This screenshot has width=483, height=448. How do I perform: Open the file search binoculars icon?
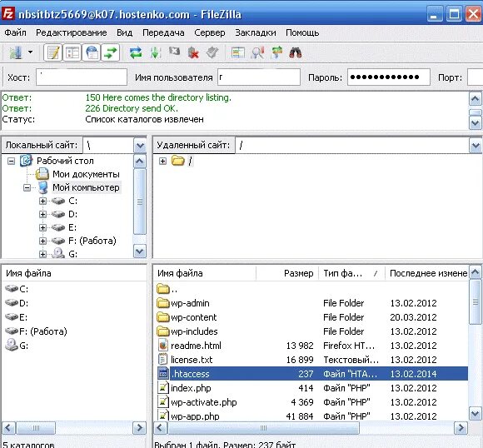[295, 52]
